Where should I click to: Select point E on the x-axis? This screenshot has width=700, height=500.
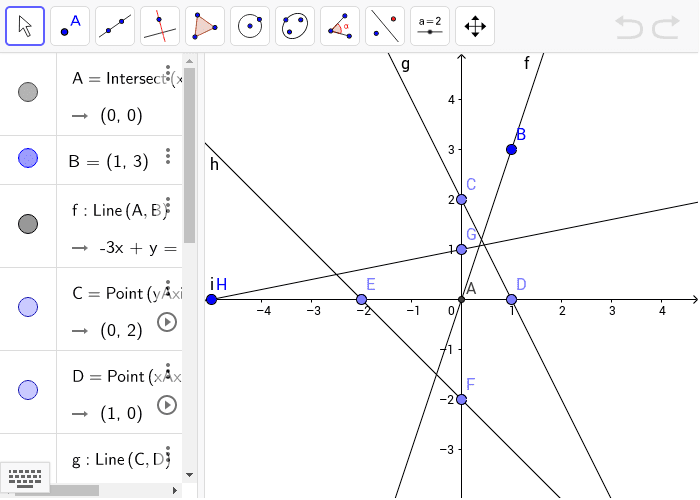[362, 300]
